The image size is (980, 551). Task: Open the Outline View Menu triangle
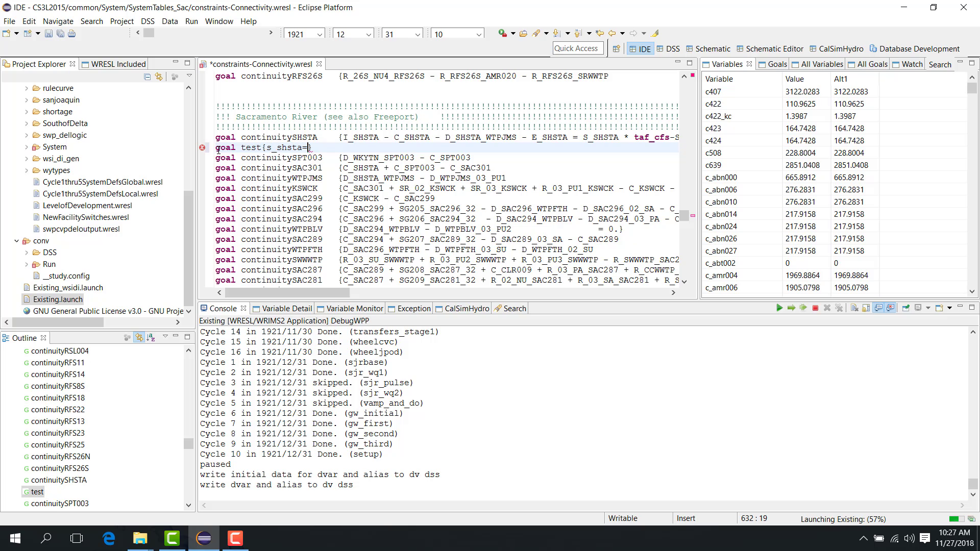[x=165, y=336]
